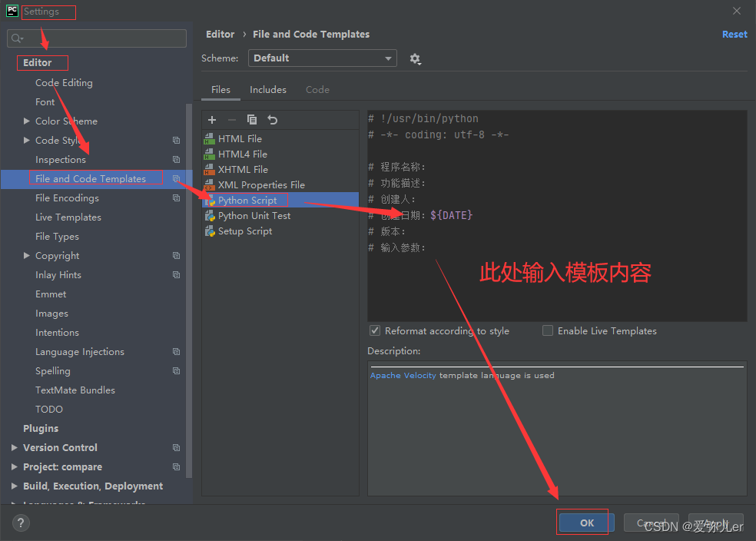Click project-level icon beside Copyright

click(177, 256)
